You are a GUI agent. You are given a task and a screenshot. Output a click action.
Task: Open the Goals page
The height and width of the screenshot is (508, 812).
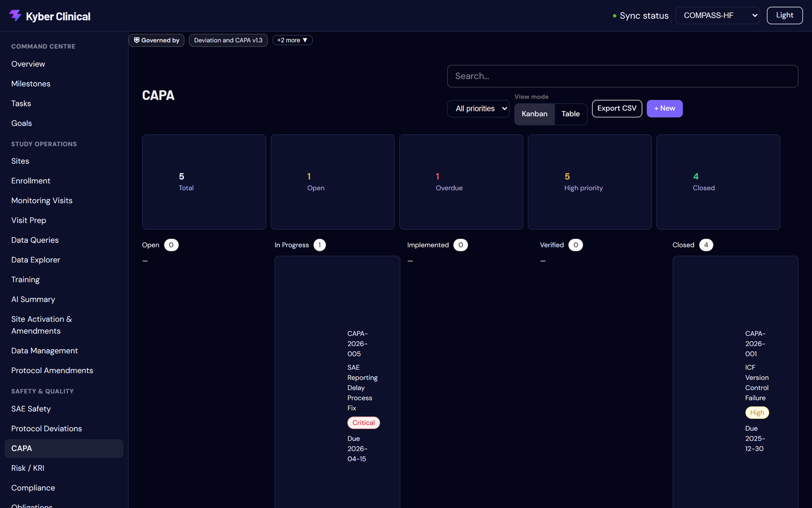(64, 123)
